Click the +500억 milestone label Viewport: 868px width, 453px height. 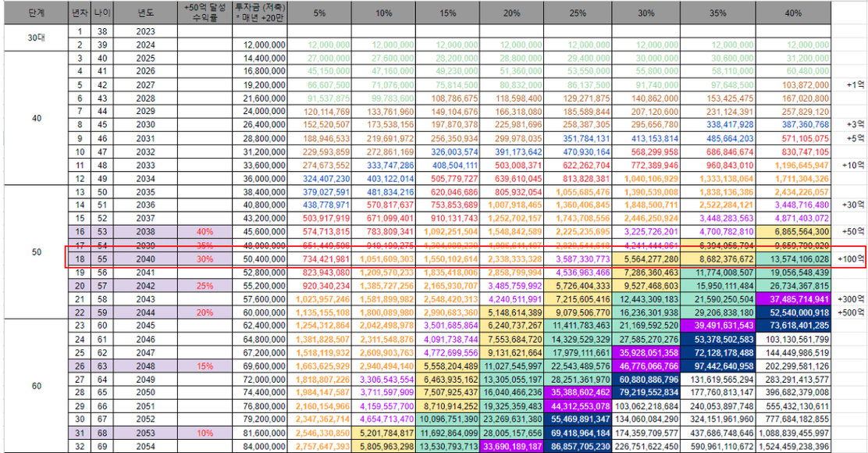click(x=850, y=312)
